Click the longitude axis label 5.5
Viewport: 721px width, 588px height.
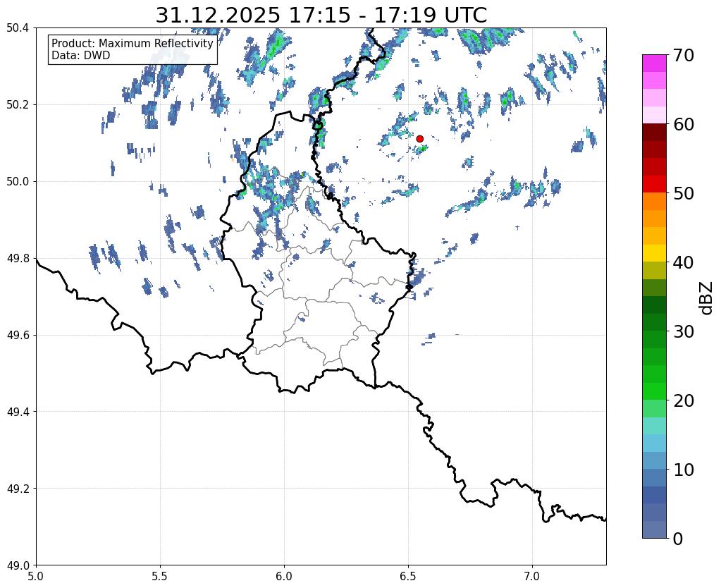click(x=160, y=576)
